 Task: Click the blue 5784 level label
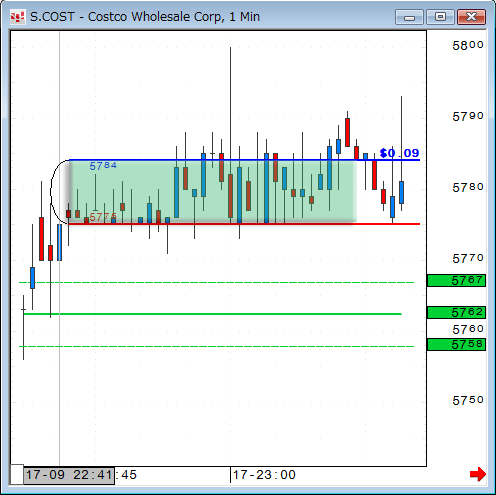point(103,166)
